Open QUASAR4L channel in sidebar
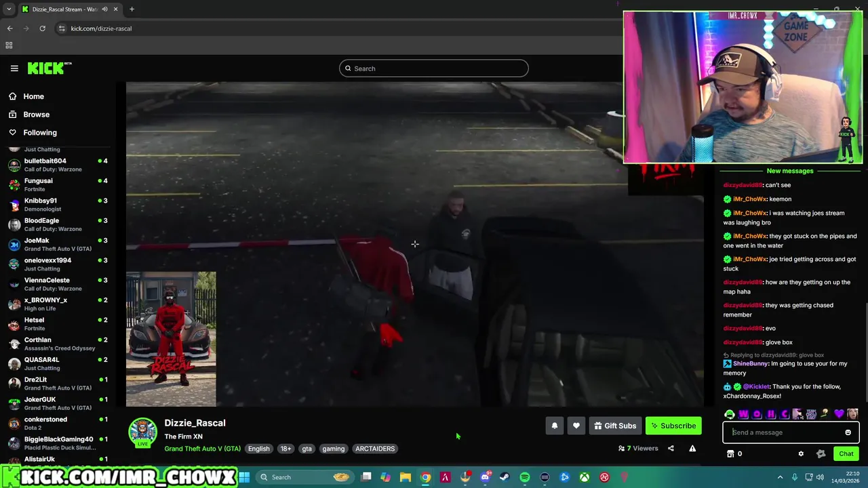The height and width of the screenshot is (488, 868). [58, 363]
